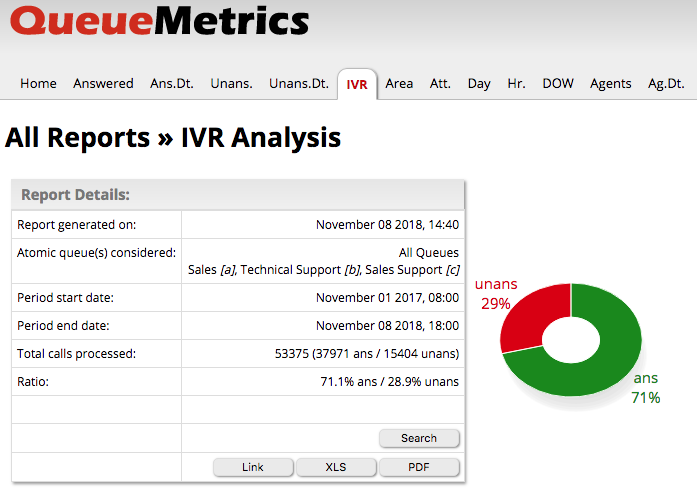Open the Ans.Dt. tab
The height and width of the screenshot is (497, 697).
click(172, 84)
